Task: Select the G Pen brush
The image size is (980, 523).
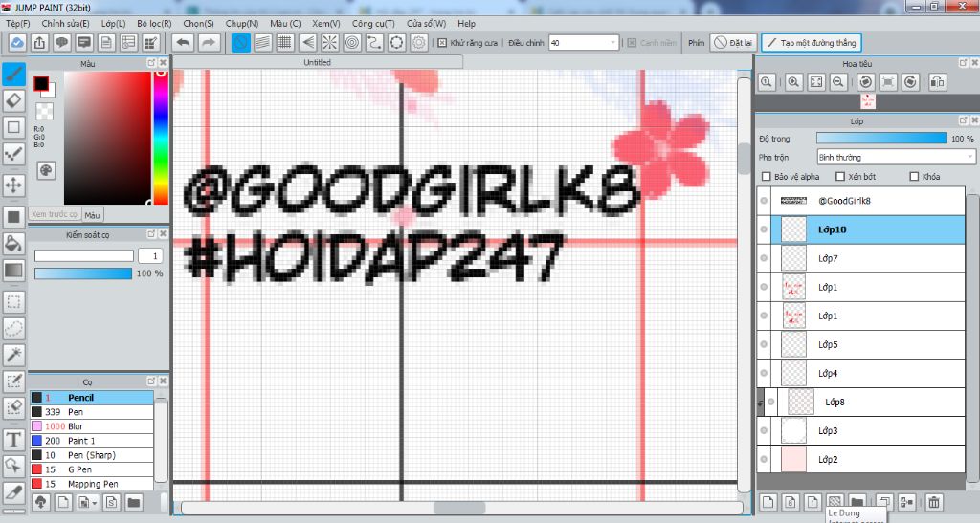Action: click(92, 469)
